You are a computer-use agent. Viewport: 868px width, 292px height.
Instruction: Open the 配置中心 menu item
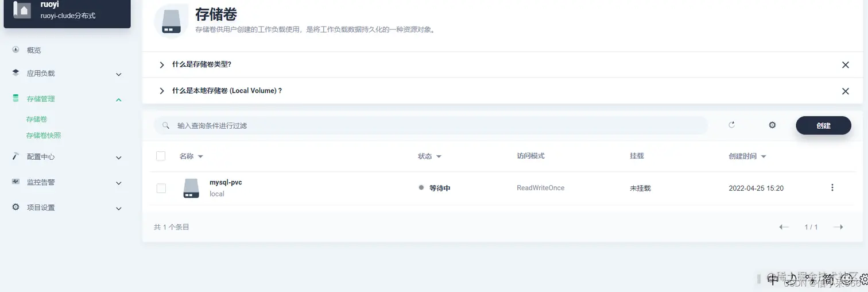[41, 157]
